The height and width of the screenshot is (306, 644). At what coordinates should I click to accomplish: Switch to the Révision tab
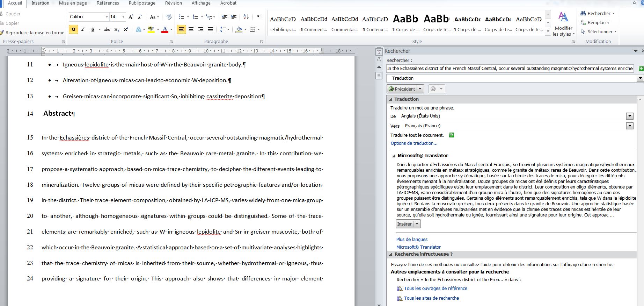coord(174,3)
